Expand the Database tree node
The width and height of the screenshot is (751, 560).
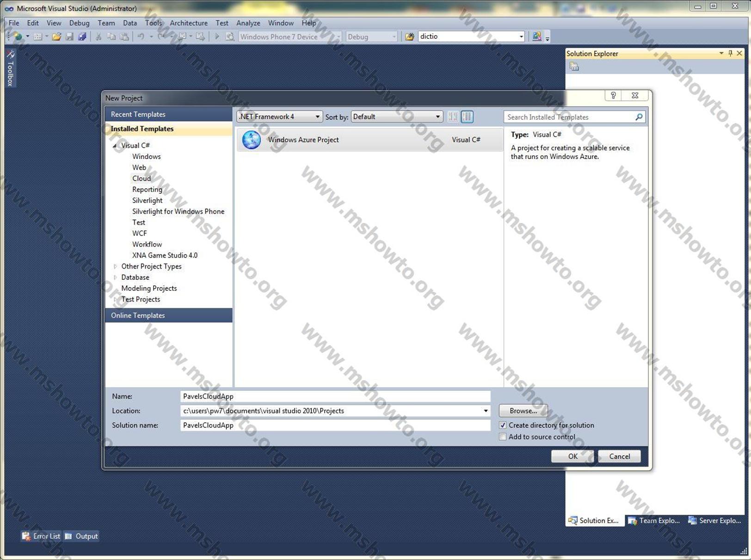115,277
